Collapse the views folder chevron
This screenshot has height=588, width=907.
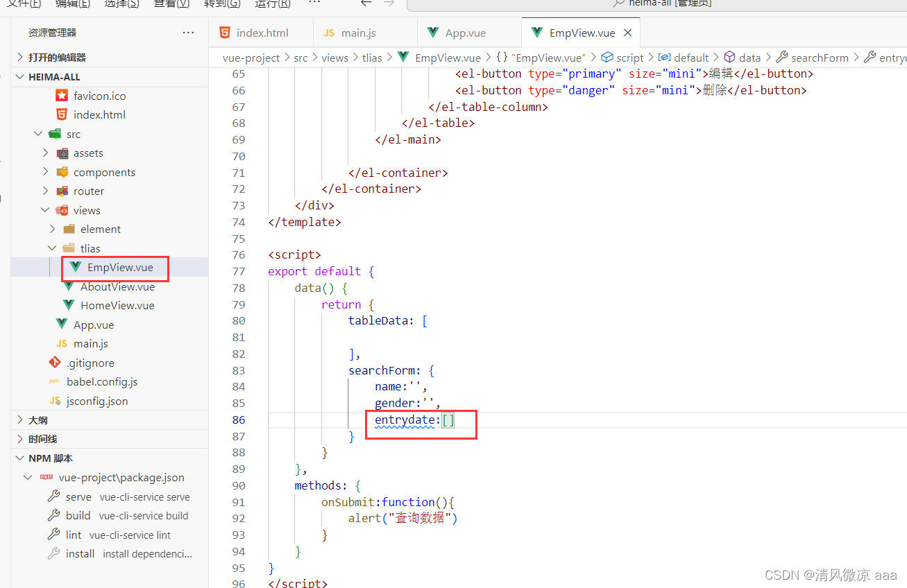point(46,210)
